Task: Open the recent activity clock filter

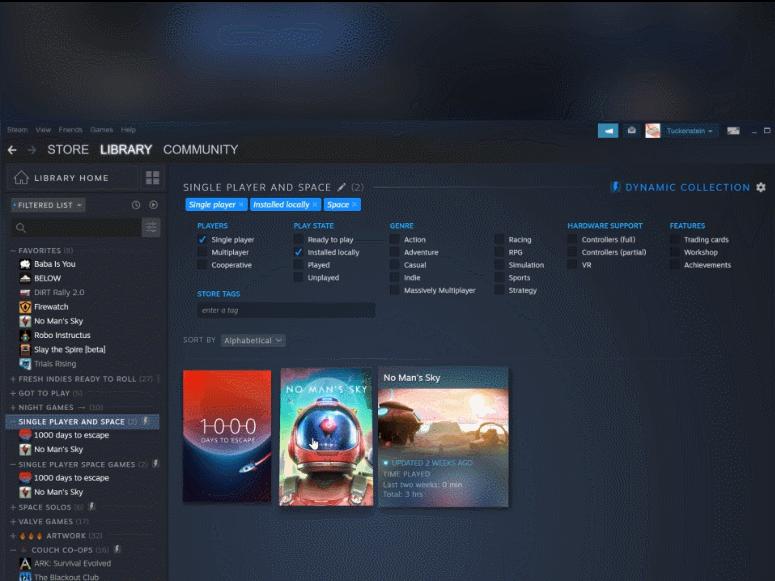Action: click(x=136, y=205)
